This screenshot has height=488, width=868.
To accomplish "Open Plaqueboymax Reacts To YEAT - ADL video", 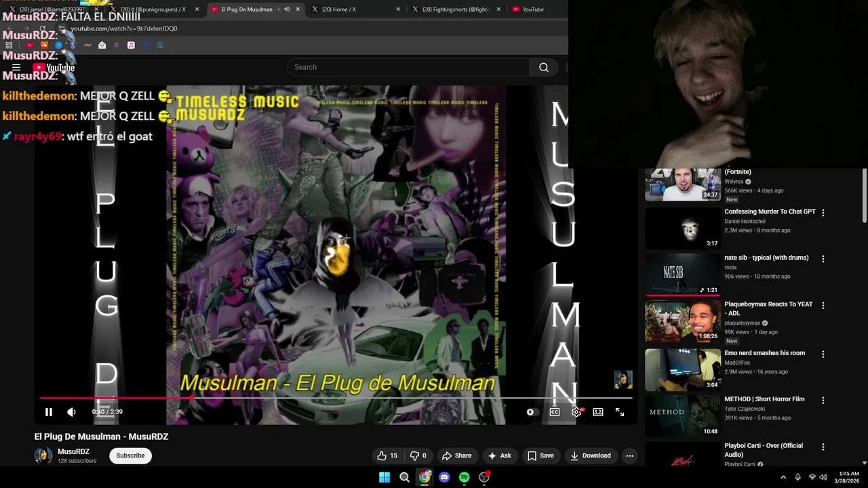I will [x=768, y=308].
